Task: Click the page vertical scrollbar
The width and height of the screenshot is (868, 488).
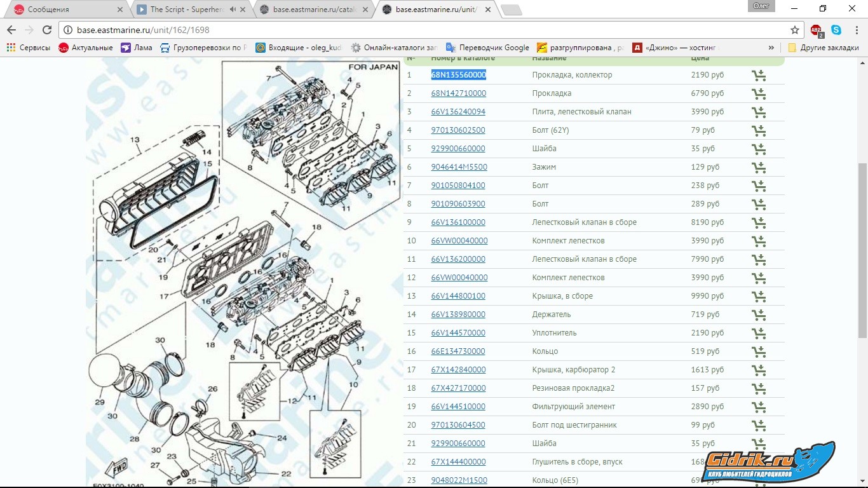Action: (862, 254)
